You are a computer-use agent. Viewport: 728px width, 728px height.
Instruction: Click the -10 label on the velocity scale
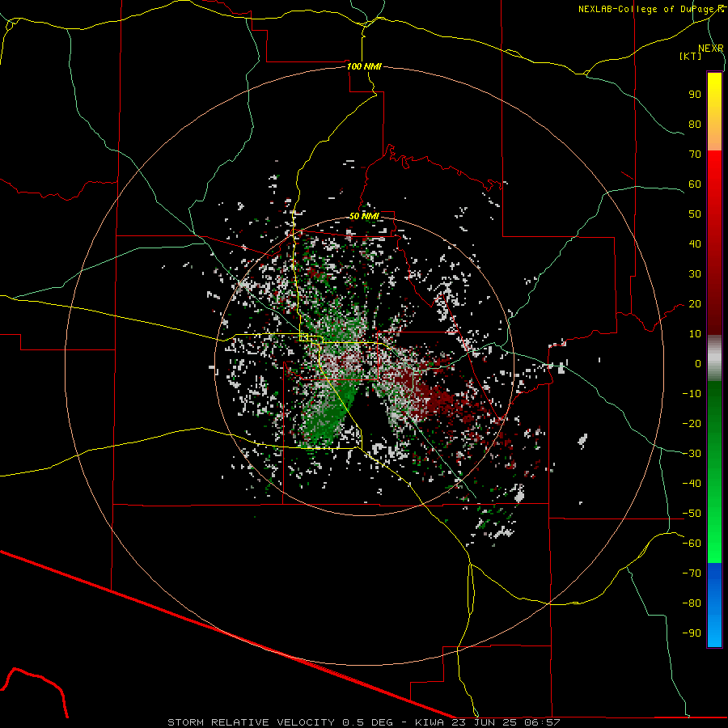[692, 394]
